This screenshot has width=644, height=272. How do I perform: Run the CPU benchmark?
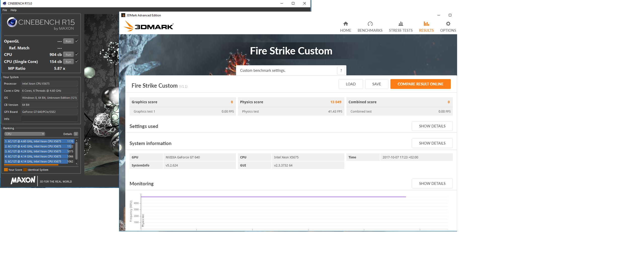coord(68,55)
